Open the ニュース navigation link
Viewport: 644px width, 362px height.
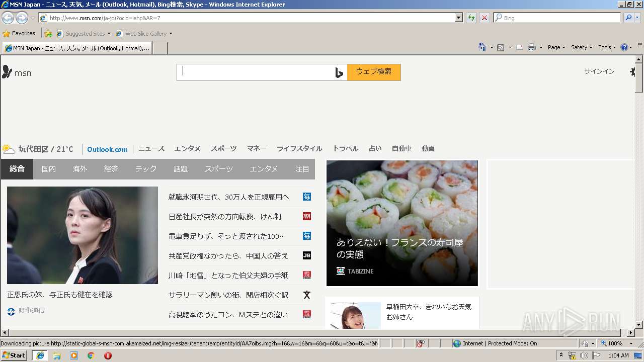(x=151, y=149)
